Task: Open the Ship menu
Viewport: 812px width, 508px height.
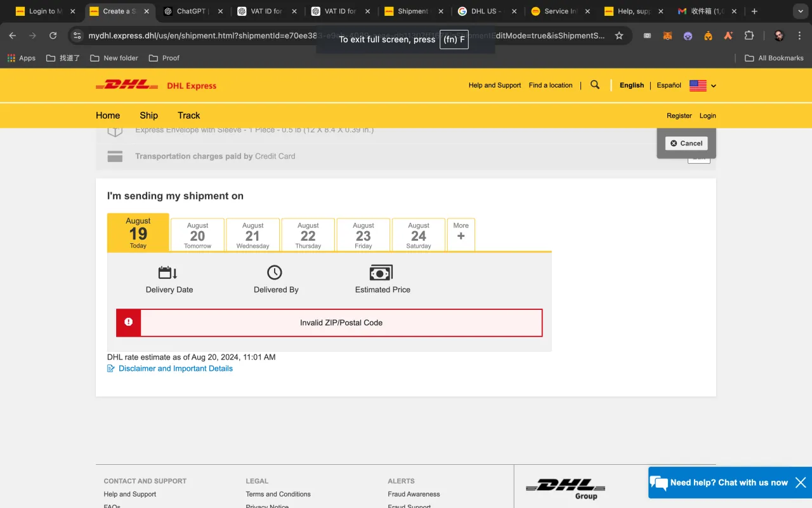Action: [x=148, y=116]
